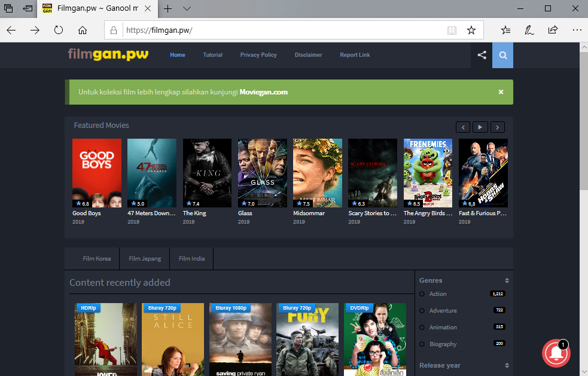Viewport: 588px width, 376px height.
Task: Click the red notification bell icon
Action: 556,353
